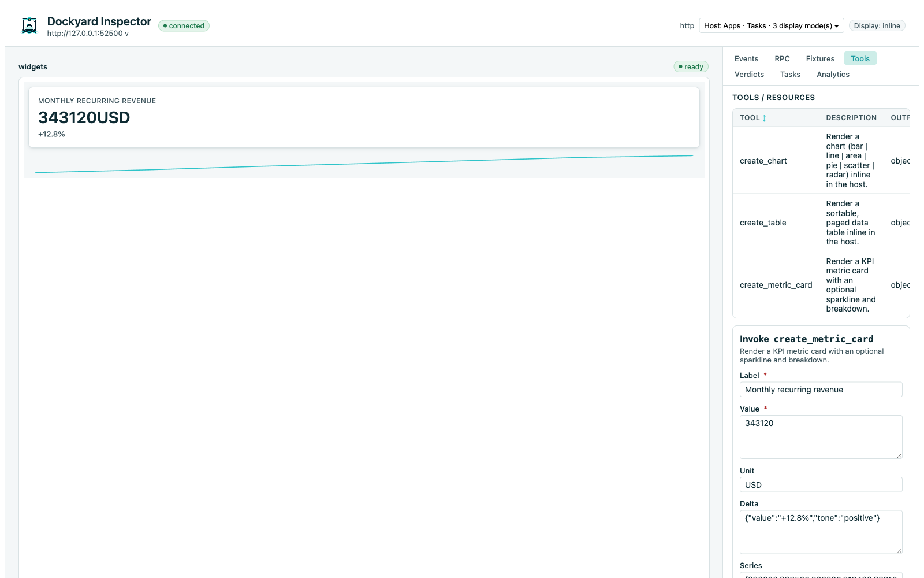Switch to the Events tab
The width and height of the screenshot is (924, 578).
click(746, 58)
